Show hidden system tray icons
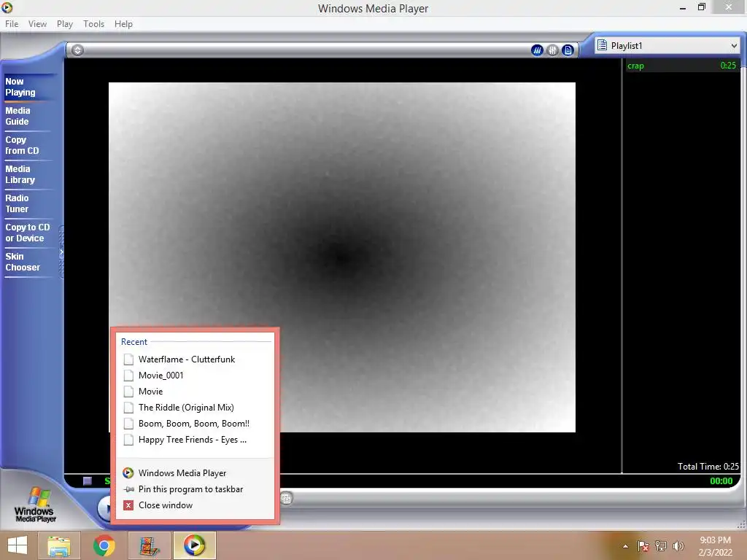747x560 pixels. [x=625, y=546]
